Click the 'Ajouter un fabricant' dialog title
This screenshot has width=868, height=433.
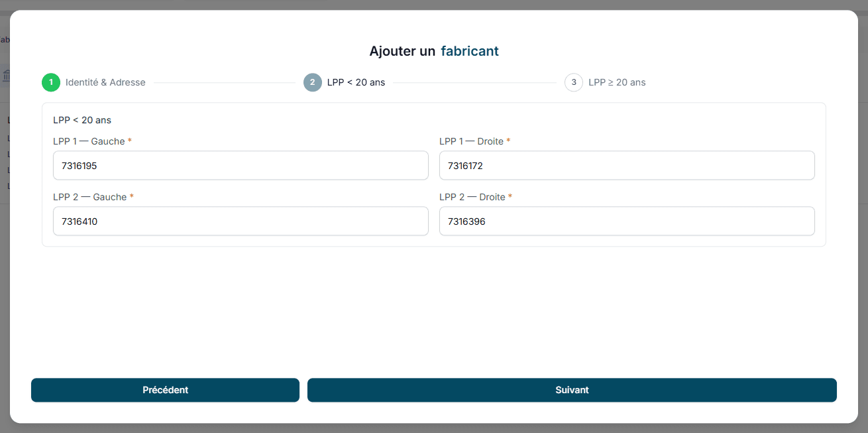434,51
